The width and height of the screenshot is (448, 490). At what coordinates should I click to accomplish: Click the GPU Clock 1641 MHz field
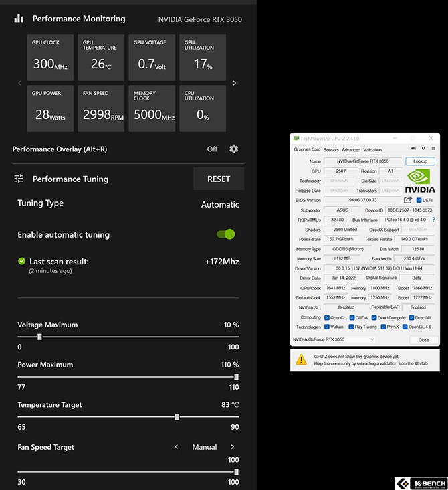(336, 288)
